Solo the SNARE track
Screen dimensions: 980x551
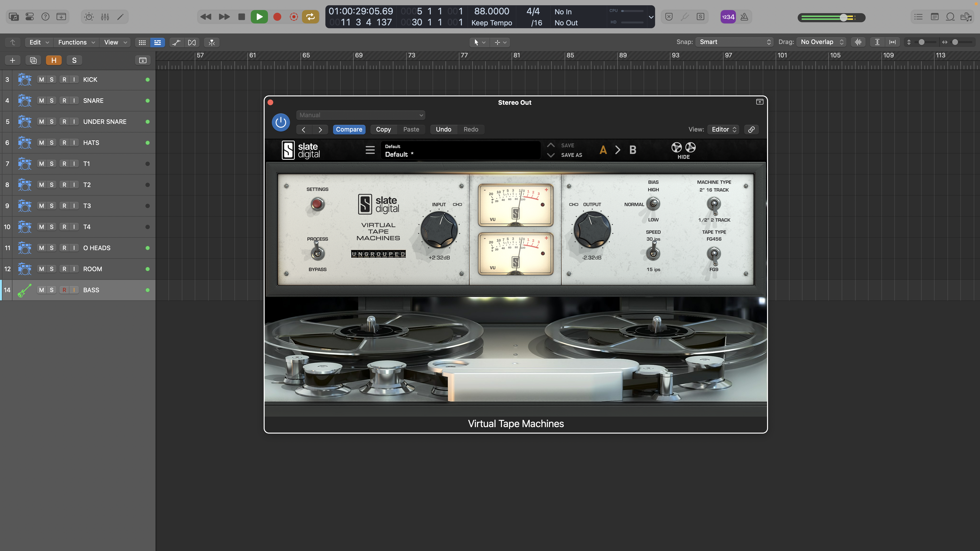52,101
